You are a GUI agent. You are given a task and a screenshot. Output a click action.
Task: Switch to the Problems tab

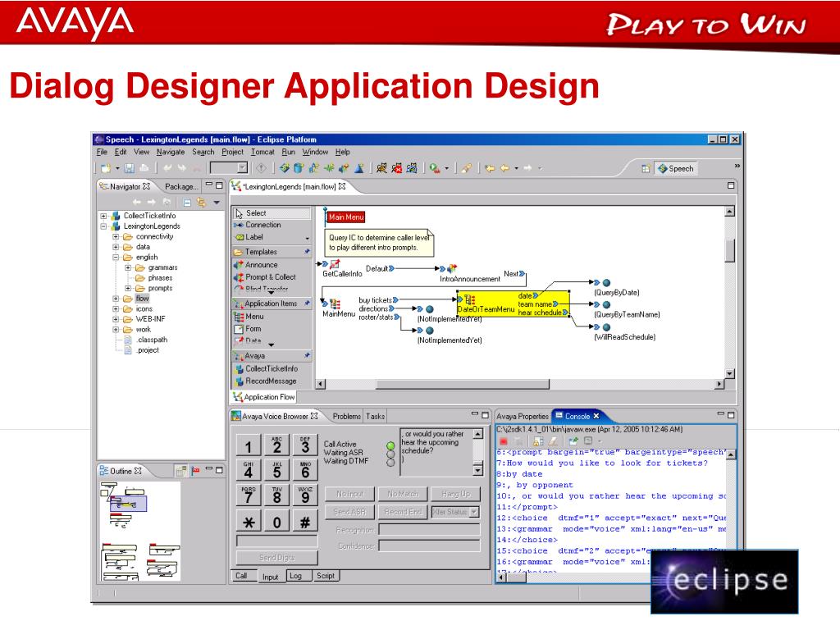coord(347,416)
